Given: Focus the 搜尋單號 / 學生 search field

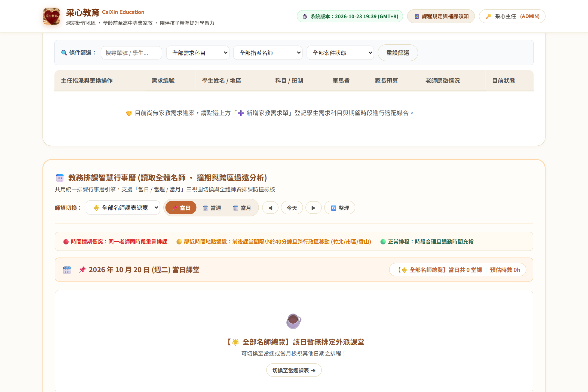Looking at the screenshot, I should 131,53.
